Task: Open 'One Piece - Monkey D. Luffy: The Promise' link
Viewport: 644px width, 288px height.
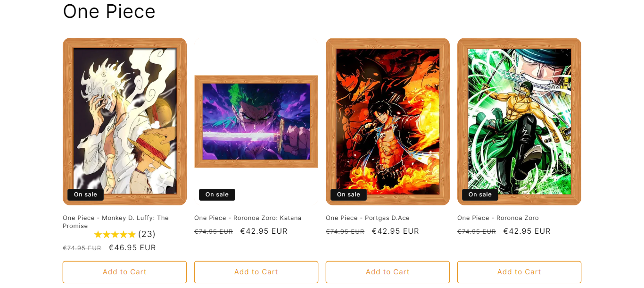Action: click(x=116, y=222)
